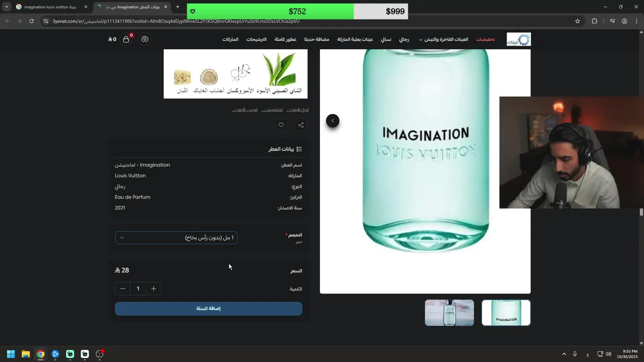The image size is (644, 362).
Task: Click the green $752 progress bar
Action: tap(270, 11)
